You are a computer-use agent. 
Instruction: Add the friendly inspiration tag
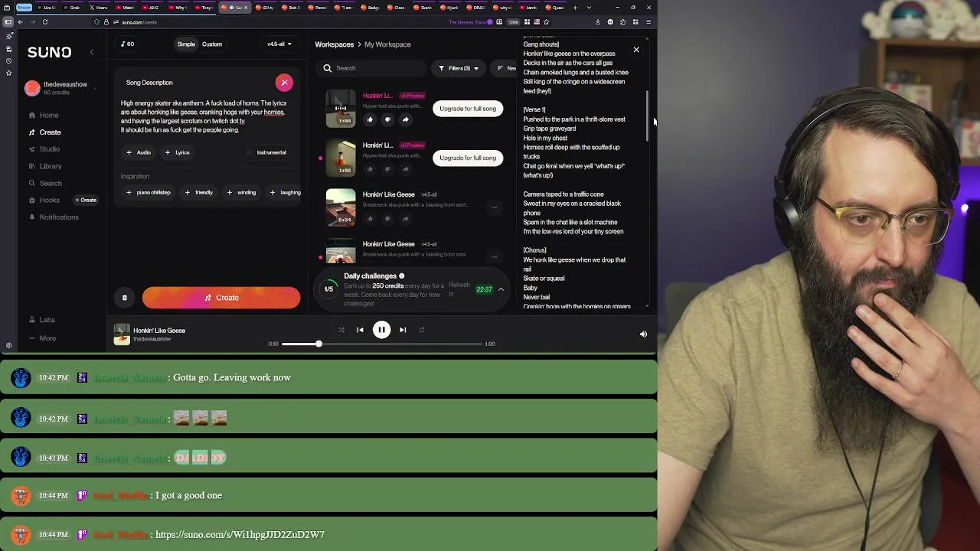(x=199, y=193)
